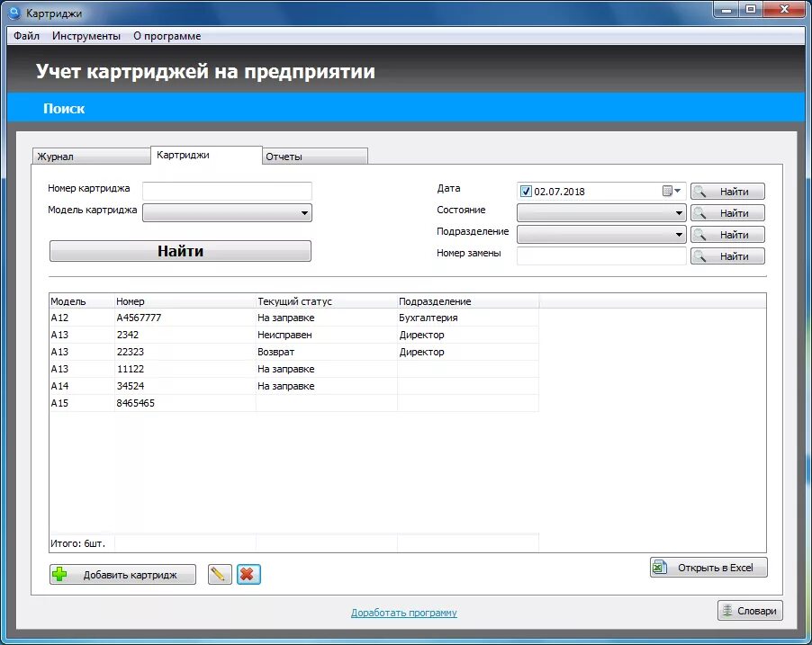Toggle the Словари button's book icon
The width and height of the screenshot is (812, 645).
(x=729, y=610)
